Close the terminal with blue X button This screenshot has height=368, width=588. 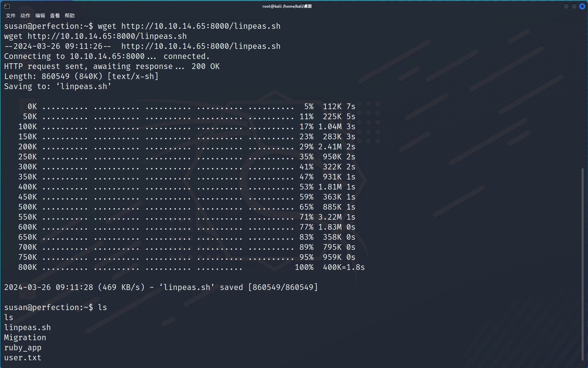pyautogui.click(x=582, y=6)
